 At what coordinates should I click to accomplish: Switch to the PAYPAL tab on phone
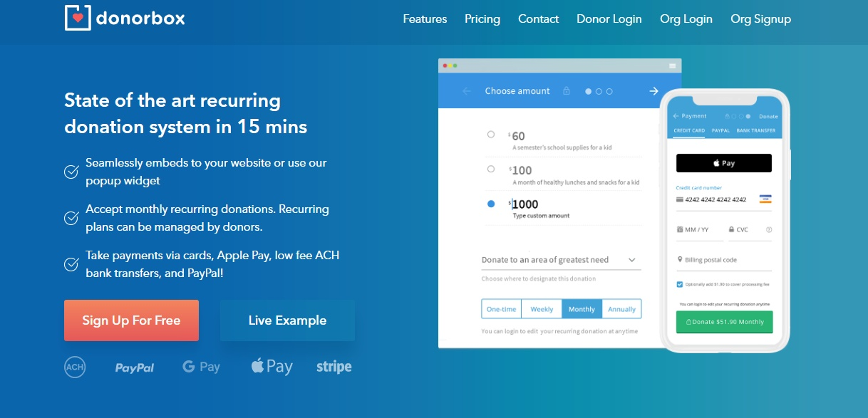tap(721, 131)
